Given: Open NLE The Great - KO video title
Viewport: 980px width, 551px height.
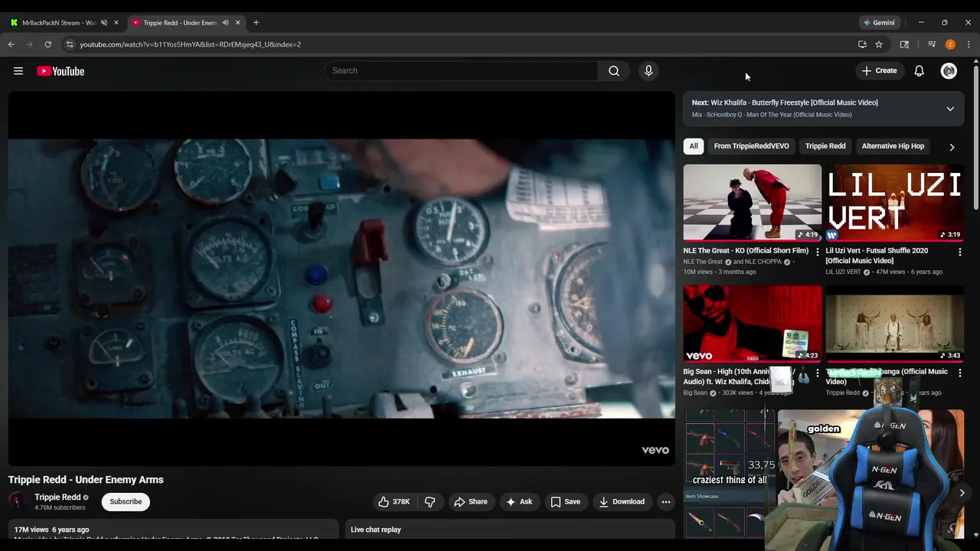Looking at the screenshot, I should [746, 251].
